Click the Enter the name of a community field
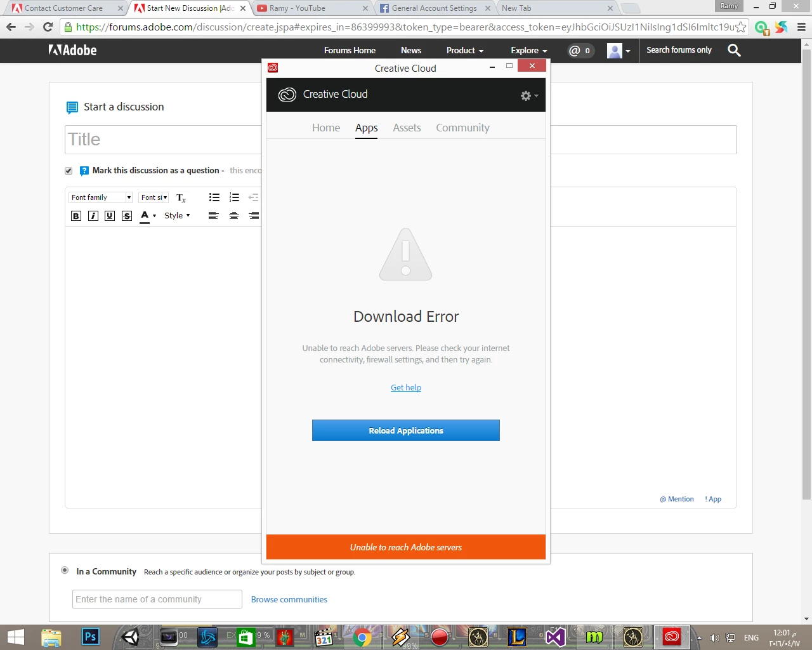This screenshot has width=812, height=650. (x=157, y=599)
